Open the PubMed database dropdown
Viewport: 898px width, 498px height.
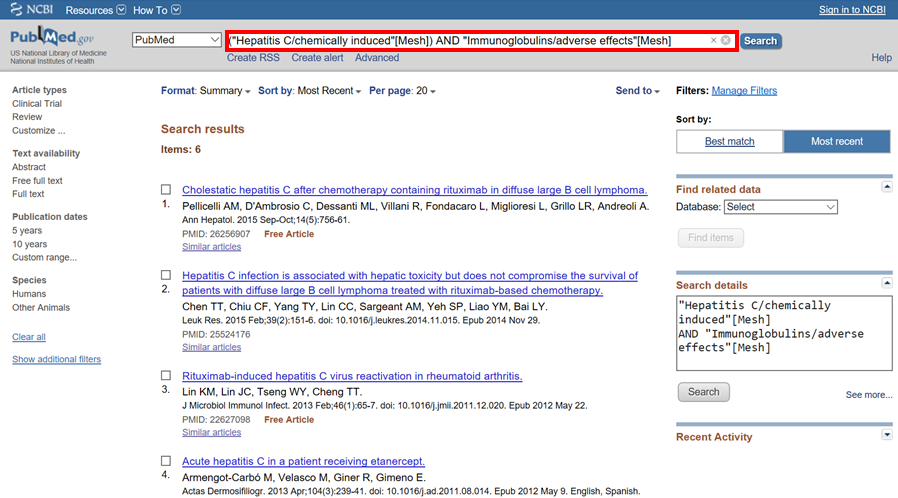(x=176, y=39)
